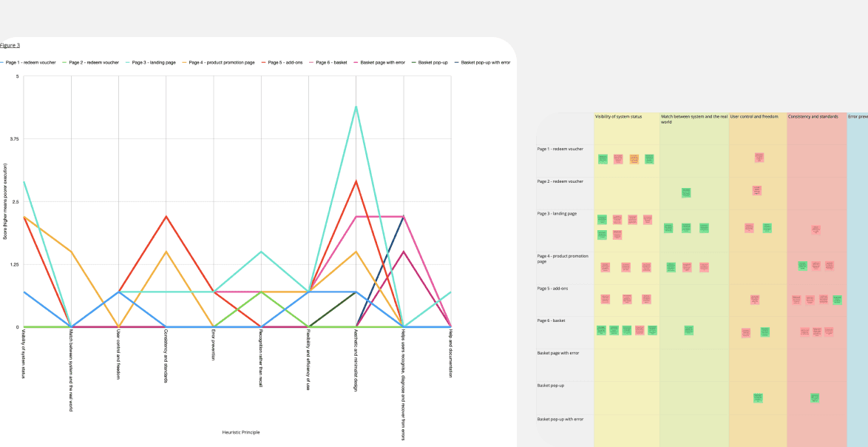
Task: Click chart x-axis label "Error prevention"
Action: pyautogui.click(x=213, y=345)
